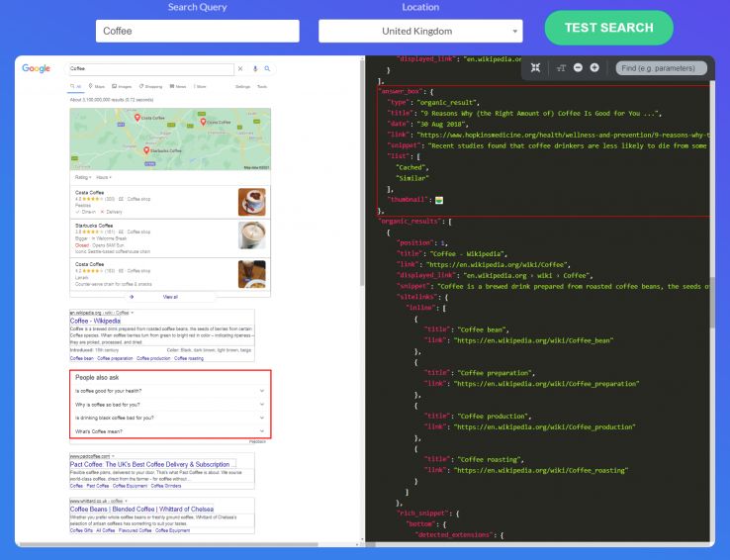The height and width of the screenshot is (560, 730).
Task: Expand 'What's Coffee mean?' question
Action: (x=169, y=430)
